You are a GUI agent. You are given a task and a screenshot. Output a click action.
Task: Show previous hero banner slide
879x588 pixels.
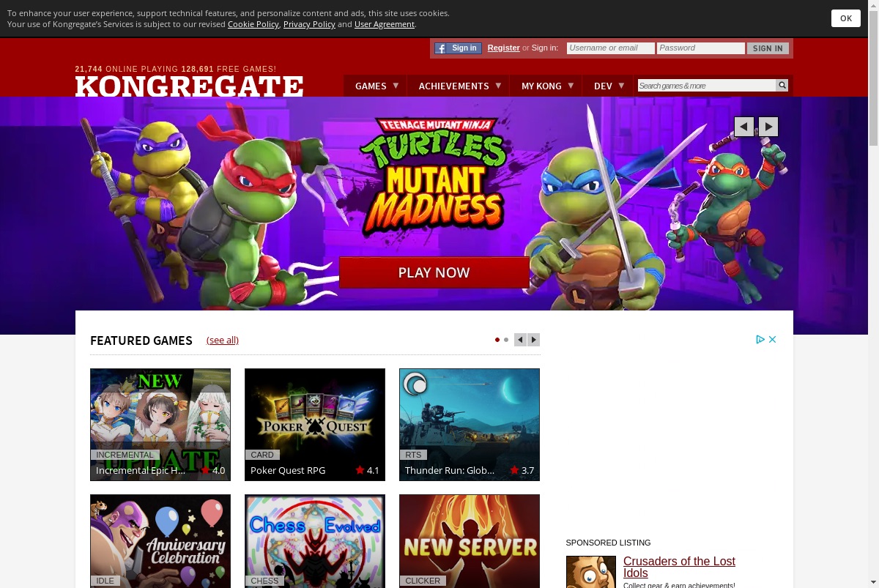(x=744, y=127)
